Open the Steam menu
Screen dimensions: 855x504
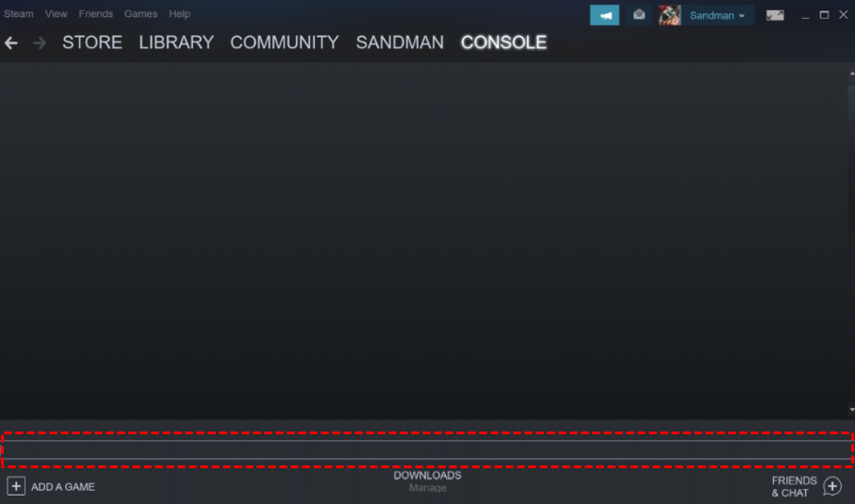tap(19, 13)
